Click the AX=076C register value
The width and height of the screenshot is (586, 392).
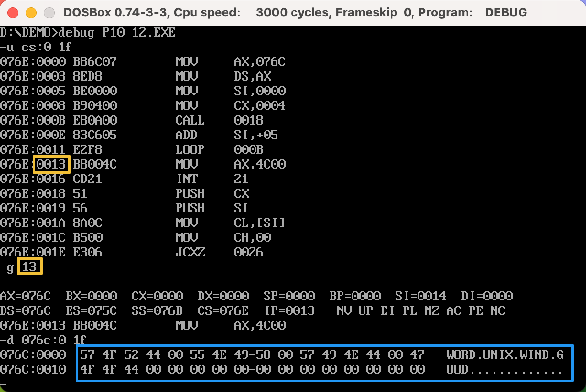(x=25, y=296)
